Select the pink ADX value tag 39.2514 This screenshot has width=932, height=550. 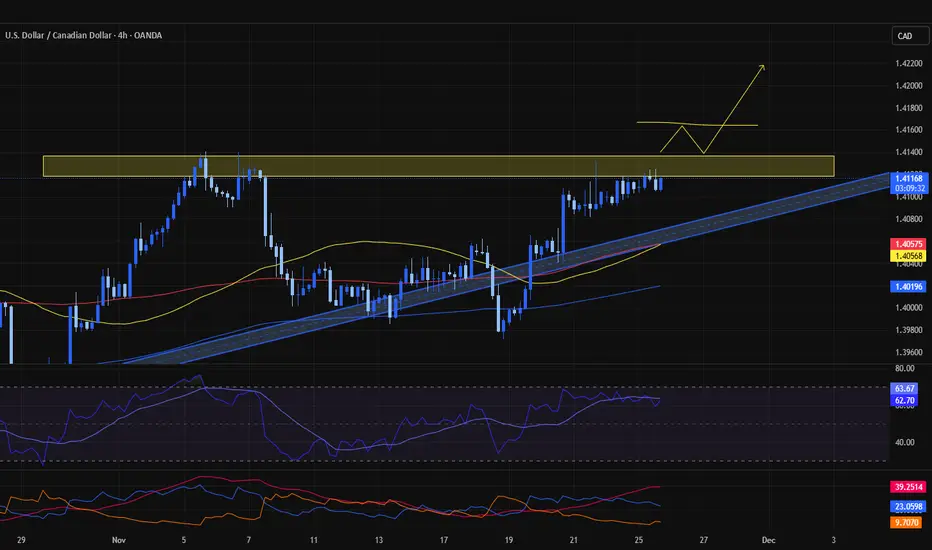[x=908, y=487]
